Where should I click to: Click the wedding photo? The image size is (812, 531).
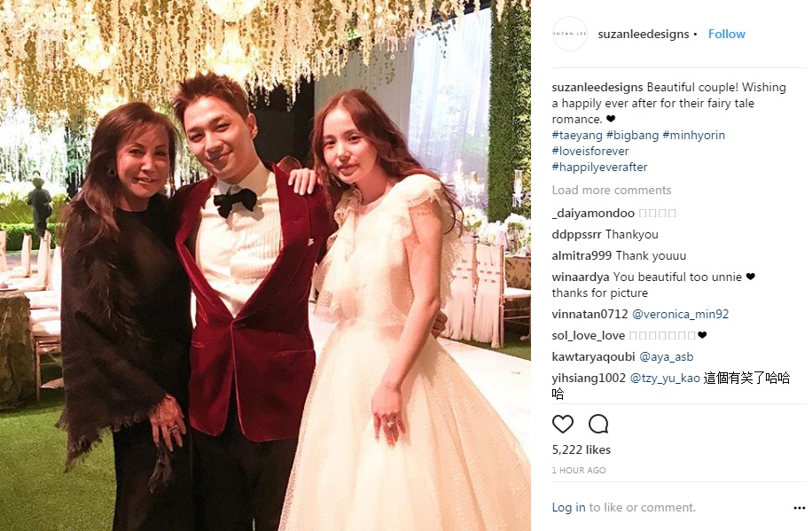coord(265,265)
